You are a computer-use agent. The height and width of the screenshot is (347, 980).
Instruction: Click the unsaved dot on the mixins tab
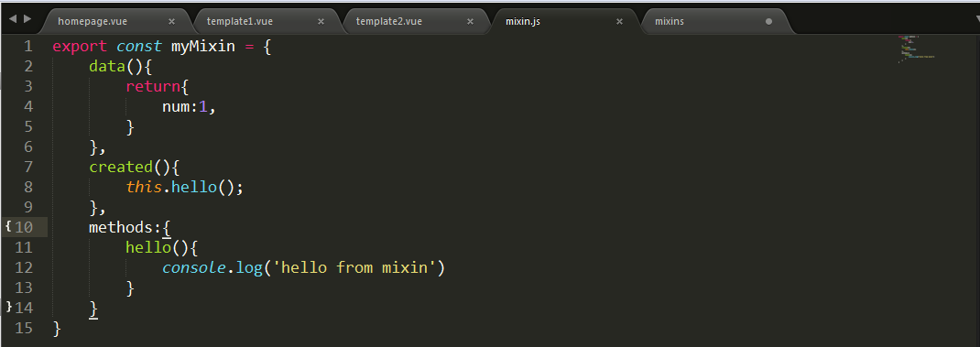click(x=768, y=21)
